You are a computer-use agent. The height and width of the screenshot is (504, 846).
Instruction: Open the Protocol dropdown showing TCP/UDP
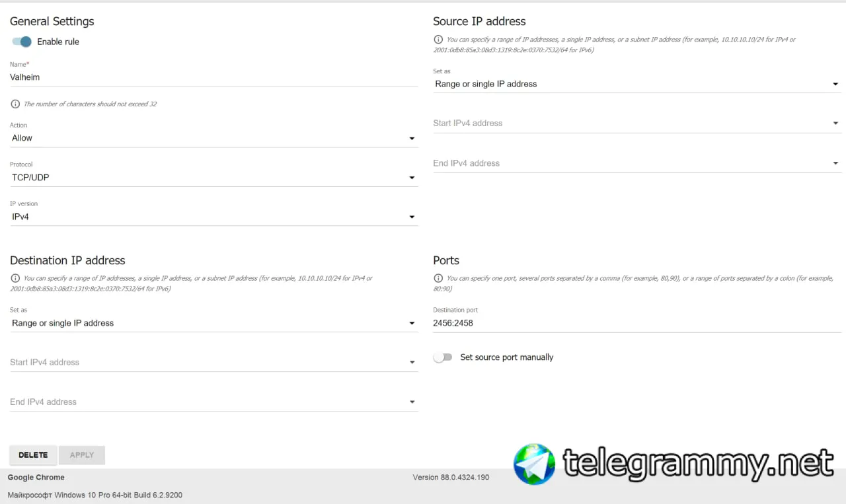click(x=213, y=178)
